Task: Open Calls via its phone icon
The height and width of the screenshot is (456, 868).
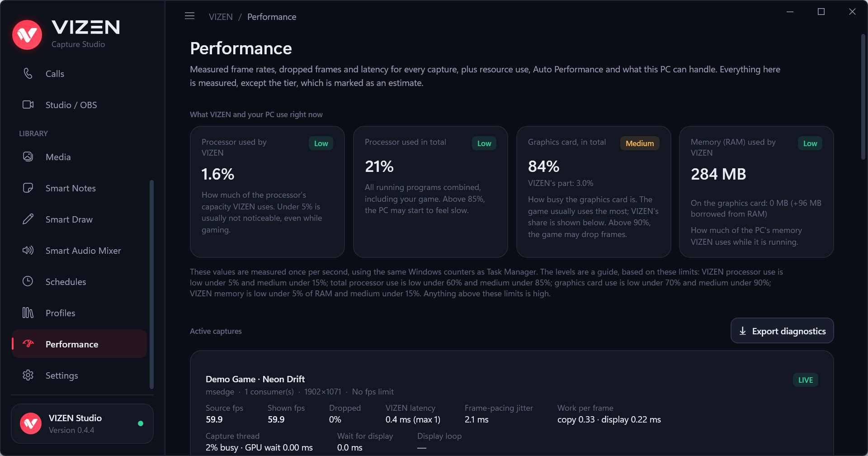Action: pyautogui.click(x=28, y=73)
